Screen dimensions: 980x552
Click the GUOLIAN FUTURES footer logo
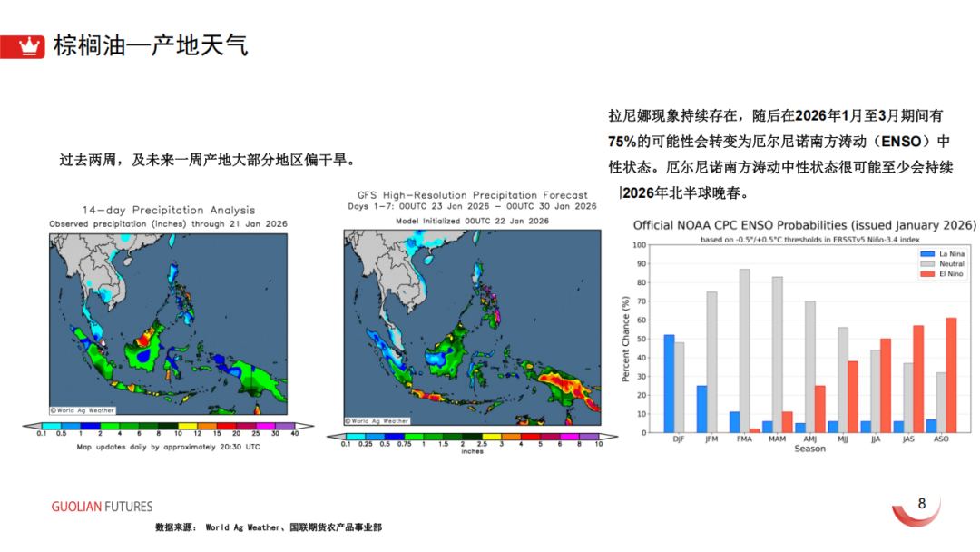[102, 507]
